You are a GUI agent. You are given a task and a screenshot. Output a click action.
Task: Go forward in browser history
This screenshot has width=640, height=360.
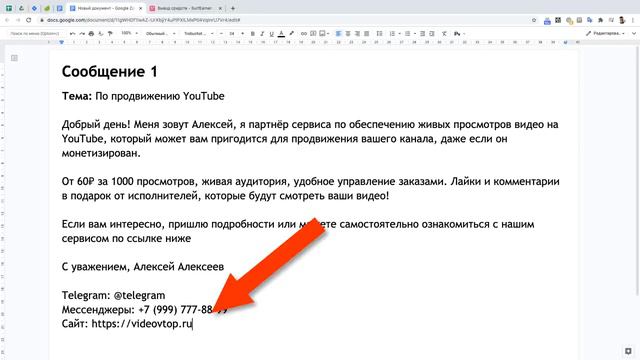point(18,20)
